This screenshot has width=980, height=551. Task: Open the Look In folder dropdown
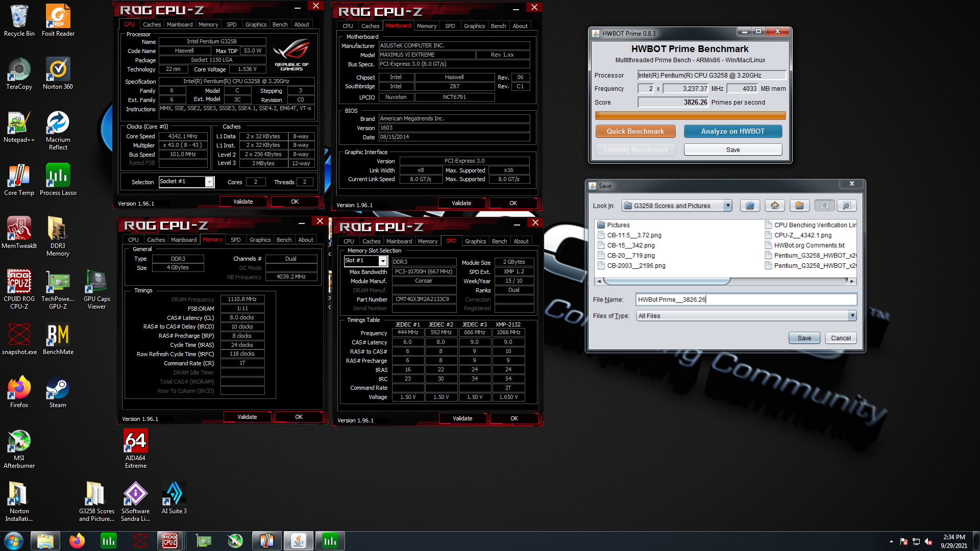(x=728, y=206)
